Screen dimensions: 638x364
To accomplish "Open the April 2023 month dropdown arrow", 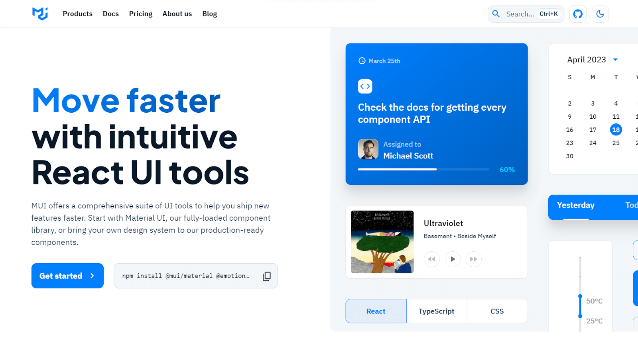I will [x=615, y=60].
